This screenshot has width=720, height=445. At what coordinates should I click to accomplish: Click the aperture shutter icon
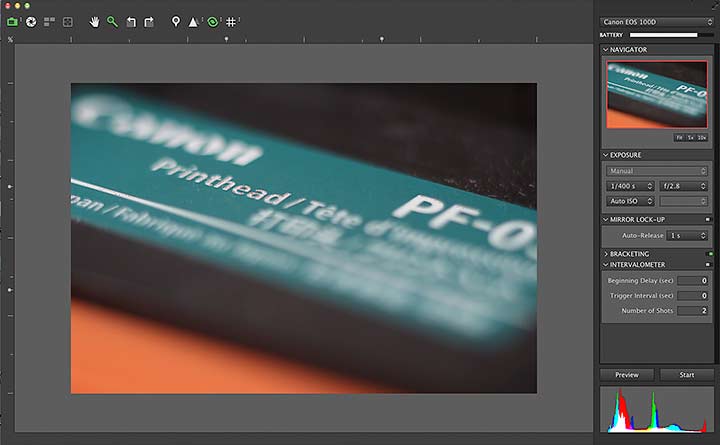click(31, 22)
